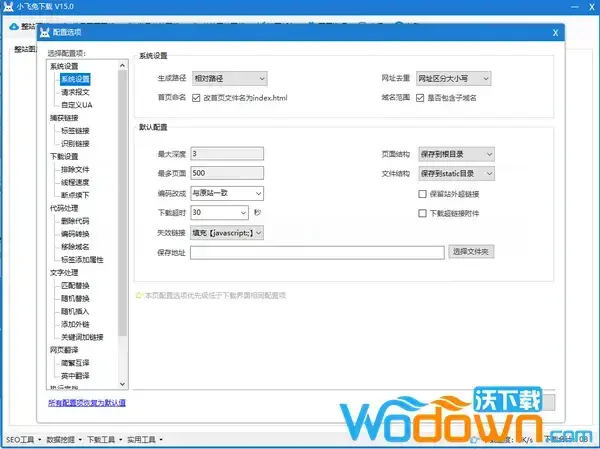Open the 生成路径 dropdown
Screen dimensions: 600x449
click(230, 78)
